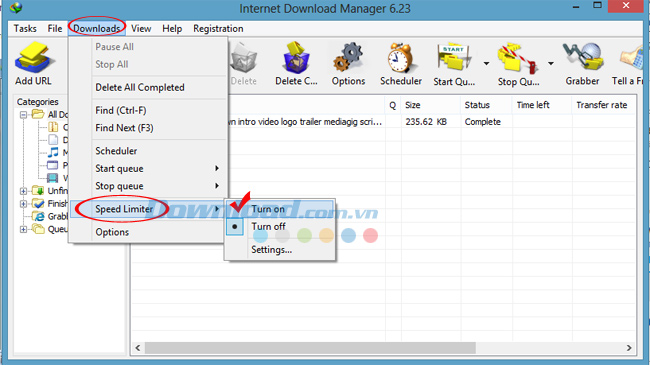
Task: Choose Turn on in Speed Limiter submenu
Action: [280, 209]
